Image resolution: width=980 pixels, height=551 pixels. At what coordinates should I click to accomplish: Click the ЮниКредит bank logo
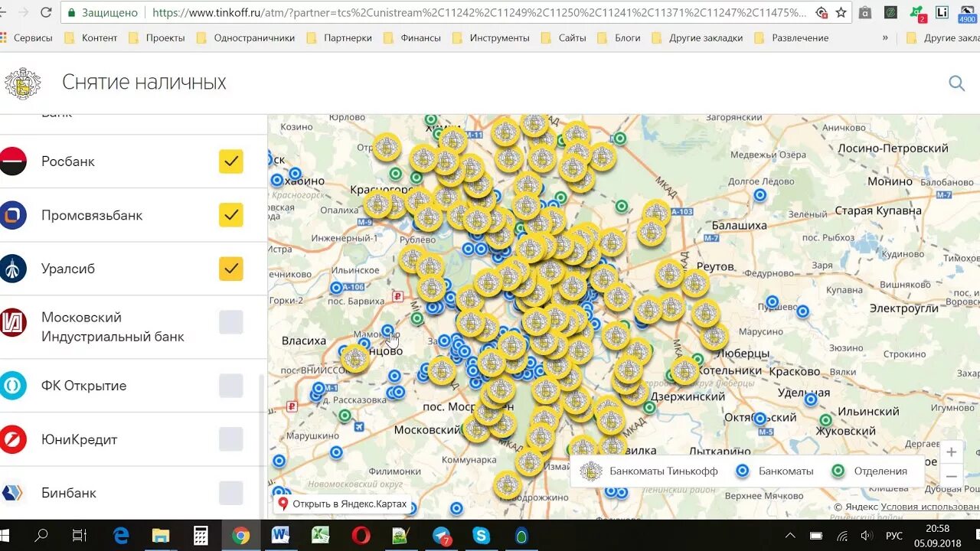(13, 439)
